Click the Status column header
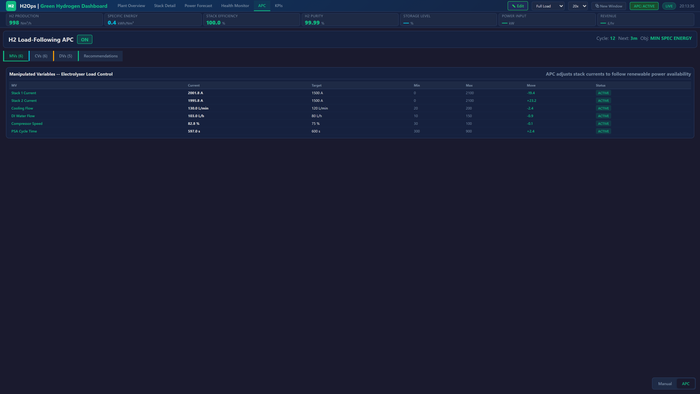The image size is (700, 394). (600, 85)
